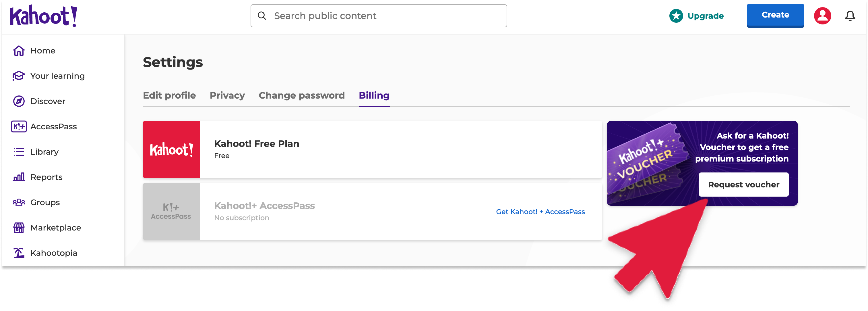The height and width of the screenshot is (311, 868).
Task: Switch to the Edit profile tab
Action: coord(169,95)
